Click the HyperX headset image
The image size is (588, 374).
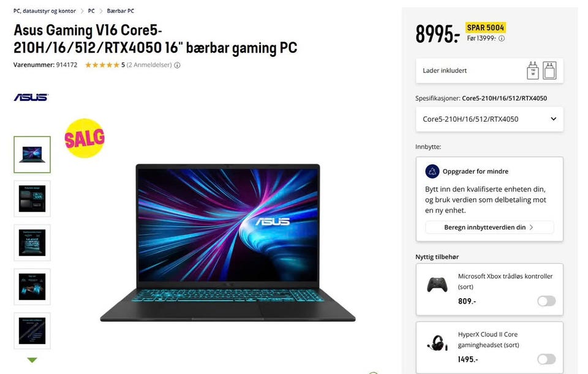[437, 343]
